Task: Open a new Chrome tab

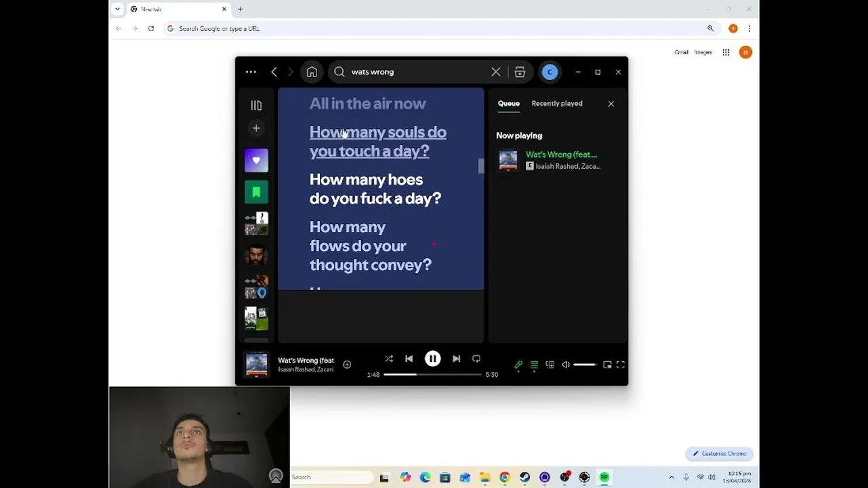Action: (x=240, y=9)
